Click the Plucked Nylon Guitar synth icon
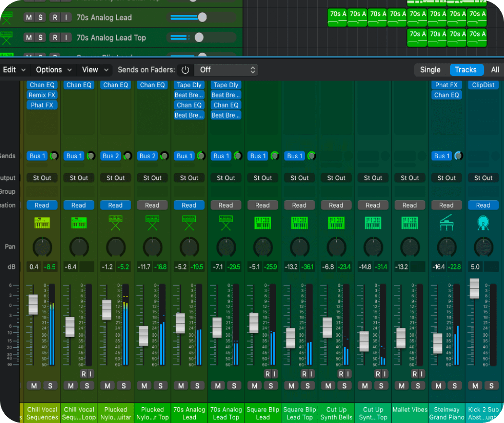The height and width of the screenshot is (423, 504). [x=115, y=223]
